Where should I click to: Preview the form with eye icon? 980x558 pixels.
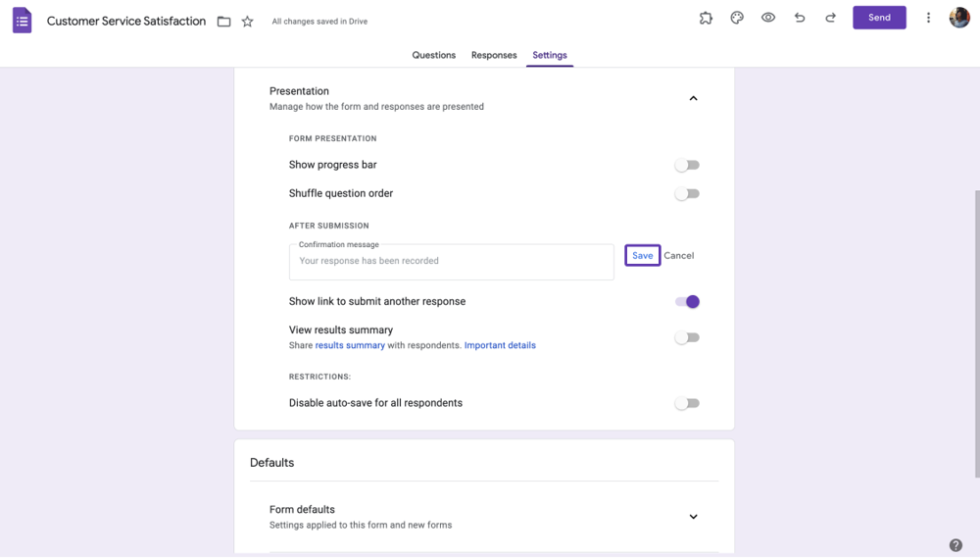pos(768,18)
